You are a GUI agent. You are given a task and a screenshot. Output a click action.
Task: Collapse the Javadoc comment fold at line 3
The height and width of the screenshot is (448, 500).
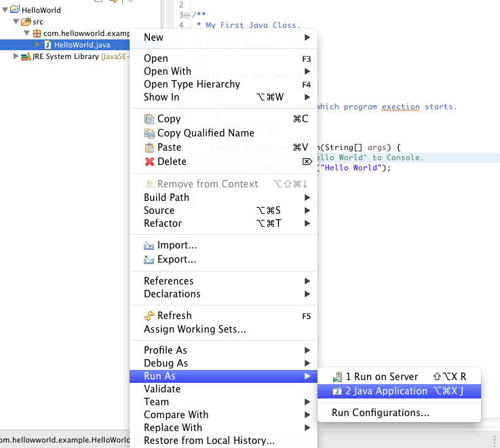(x=187, y=15)
